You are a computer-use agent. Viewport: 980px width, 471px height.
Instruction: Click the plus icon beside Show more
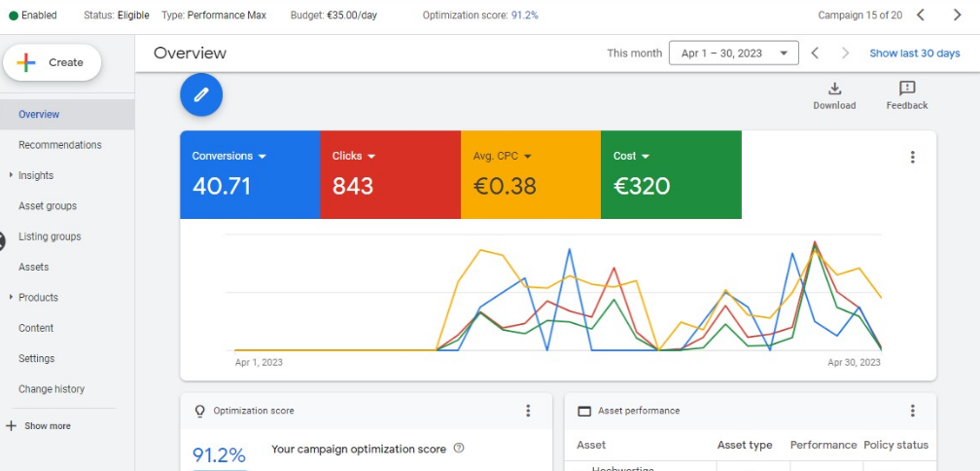pos(11,426)
